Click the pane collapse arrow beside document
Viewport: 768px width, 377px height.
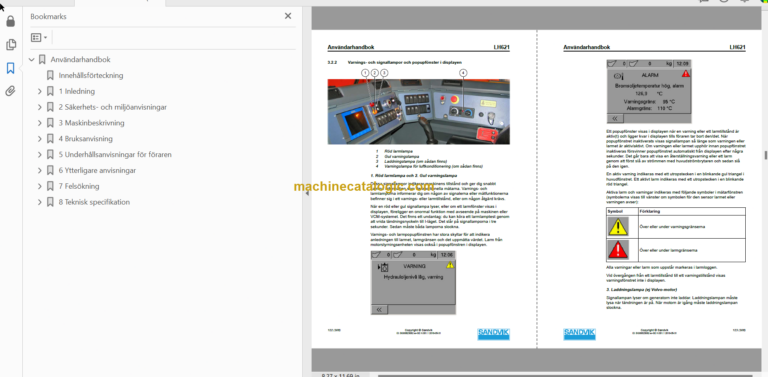[x=307, y=193]
